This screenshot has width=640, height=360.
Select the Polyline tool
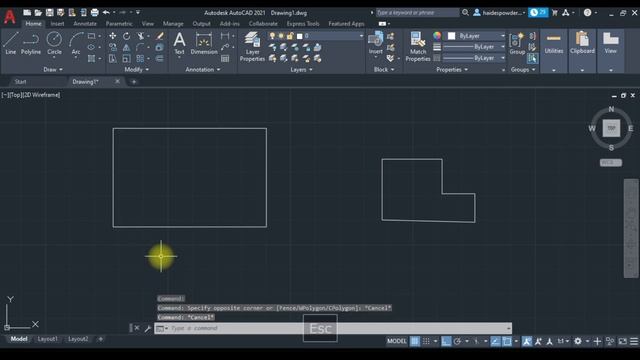point(31,43)
